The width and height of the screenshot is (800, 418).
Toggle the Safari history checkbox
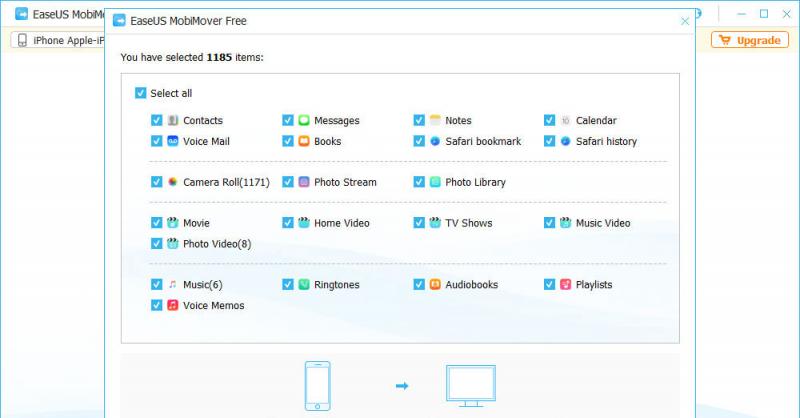[x=549, y=141]
